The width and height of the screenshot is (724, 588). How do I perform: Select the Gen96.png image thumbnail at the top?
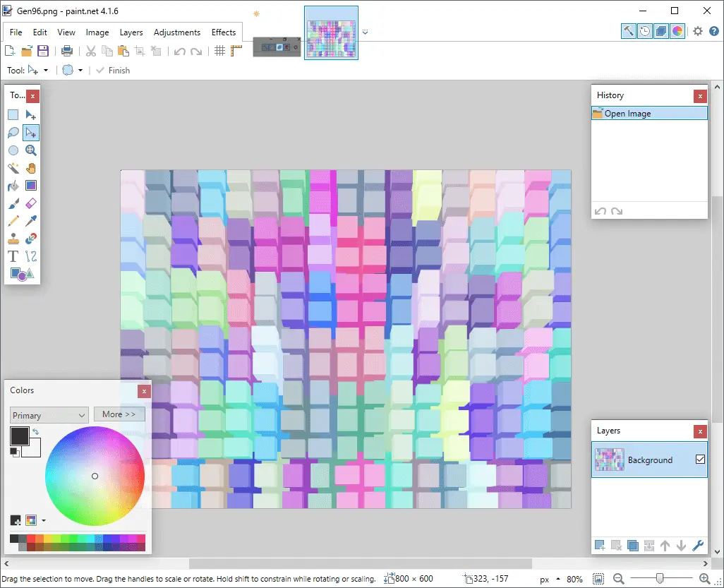pos(332,32)
